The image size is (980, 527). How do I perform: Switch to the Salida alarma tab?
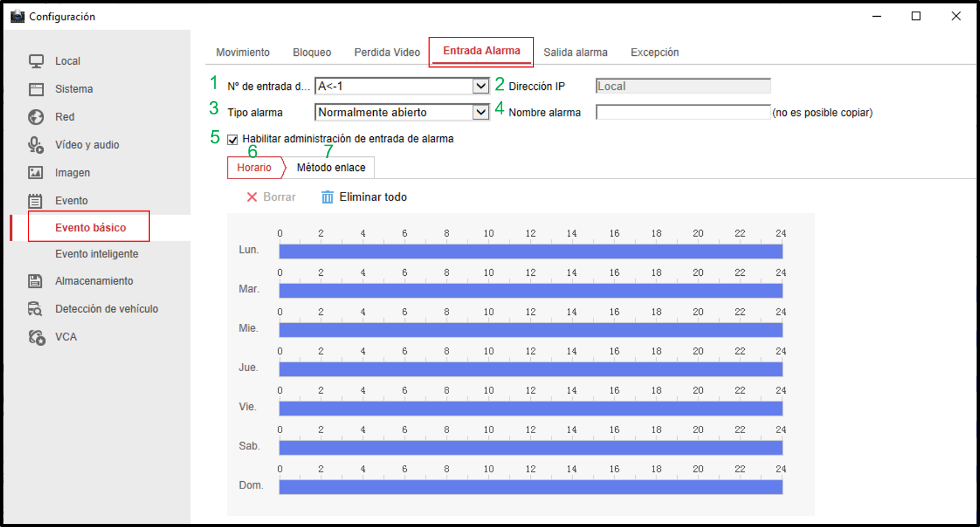576,52
